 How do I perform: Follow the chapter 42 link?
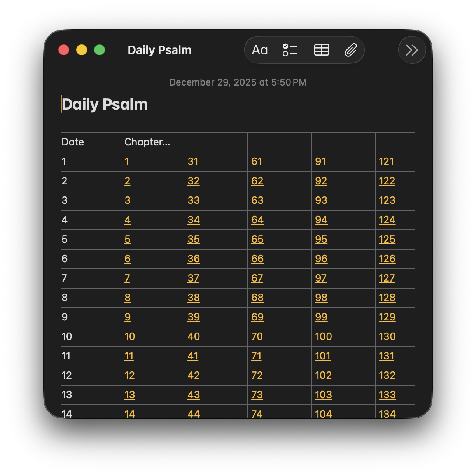194,376
